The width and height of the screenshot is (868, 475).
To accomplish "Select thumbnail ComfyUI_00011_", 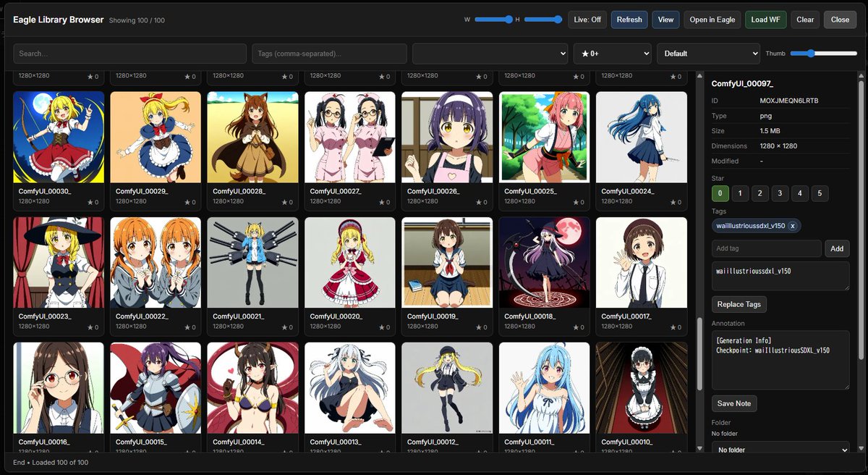I will [544, 388].
